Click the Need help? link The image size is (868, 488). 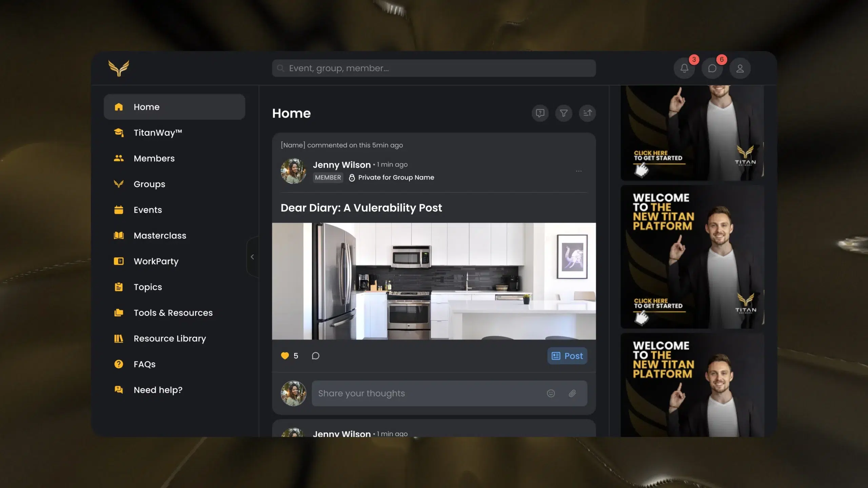tap(158, 390)
